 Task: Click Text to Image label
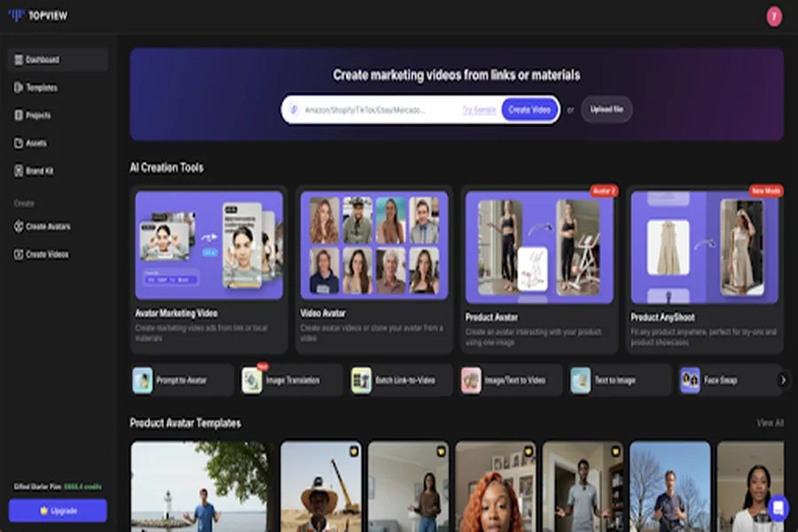(x=614, y=380)
